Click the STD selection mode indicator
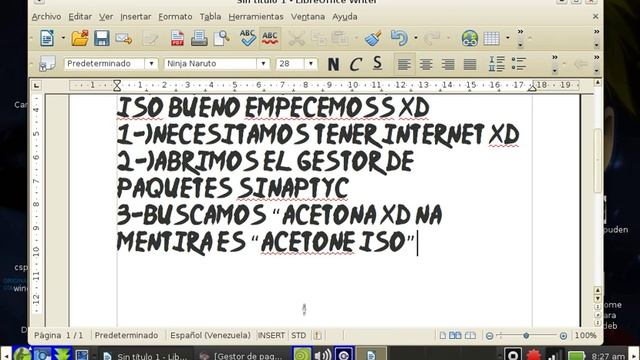Viewport: 640px width, 360px height. 298,336
